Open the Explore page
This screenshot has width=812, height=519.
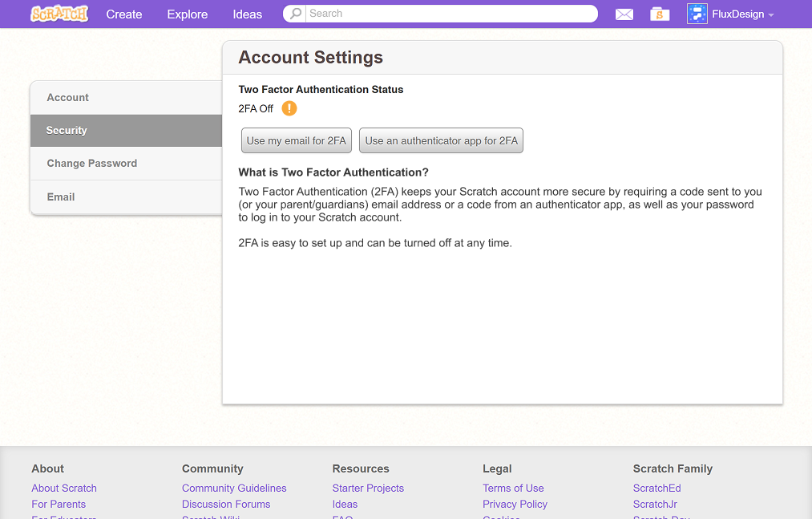(x=188, y=14)
